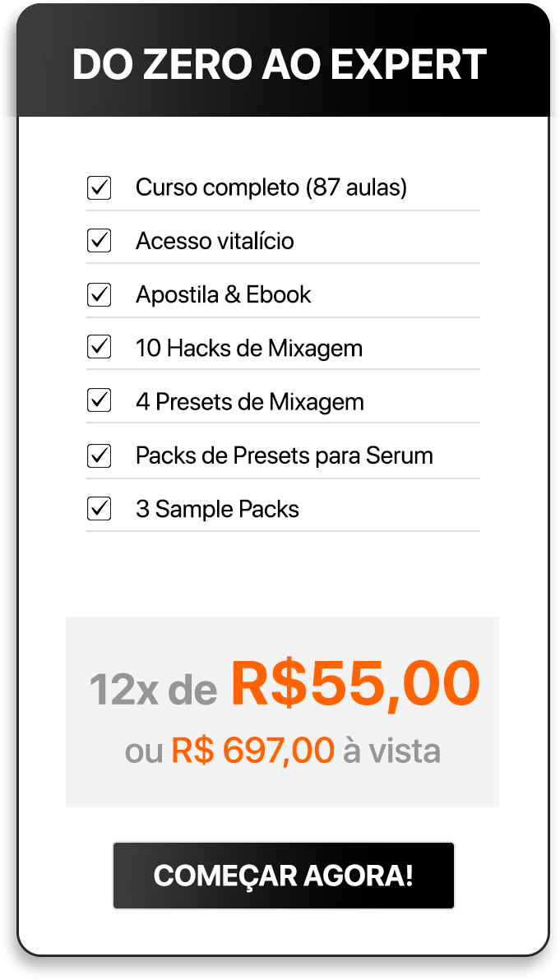Click the Packs de Presets para Serum label
This screenshot has width=560, height=980.
tap(285, 455)
